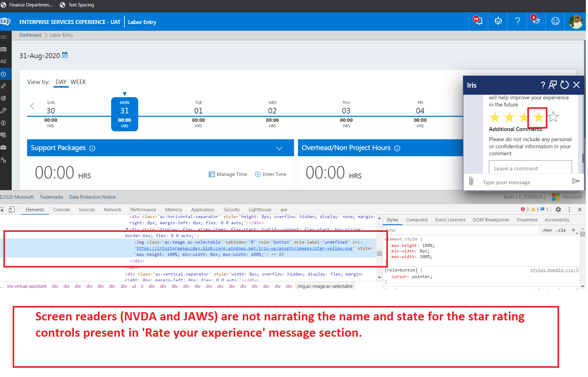Switch to WEEK view mode
Screen dimensions: 588x377
[x=78, y=82]
